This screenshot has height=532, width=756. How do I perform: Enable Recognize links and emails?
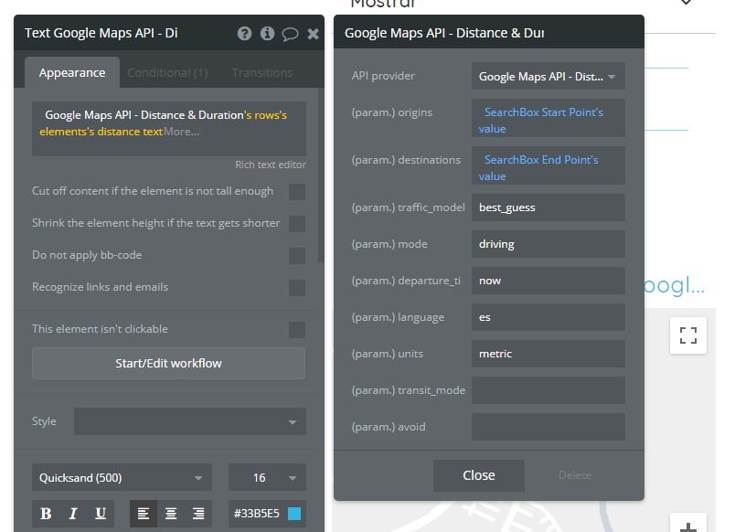tap(297, 287)
